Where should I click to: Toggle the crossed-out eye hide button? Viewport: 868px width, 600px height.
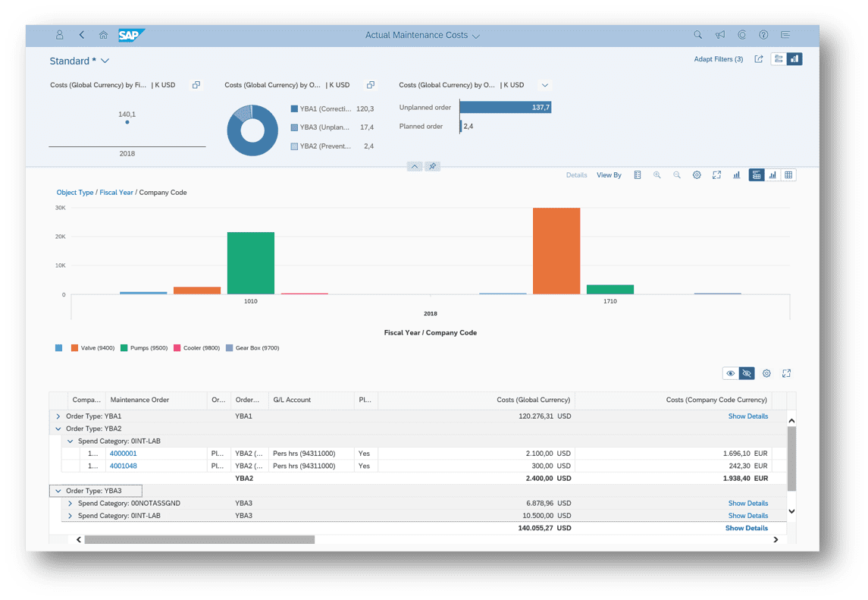(747, 373)
